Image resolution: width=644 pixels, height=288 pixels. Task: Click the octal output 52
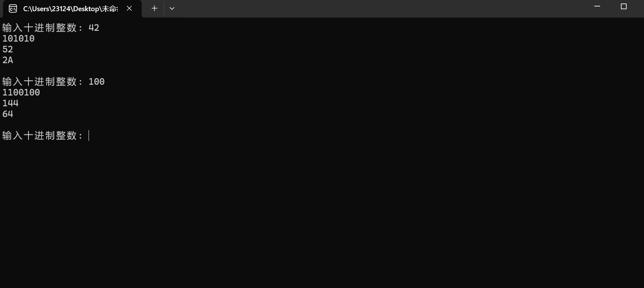click(x=8, y=49)
